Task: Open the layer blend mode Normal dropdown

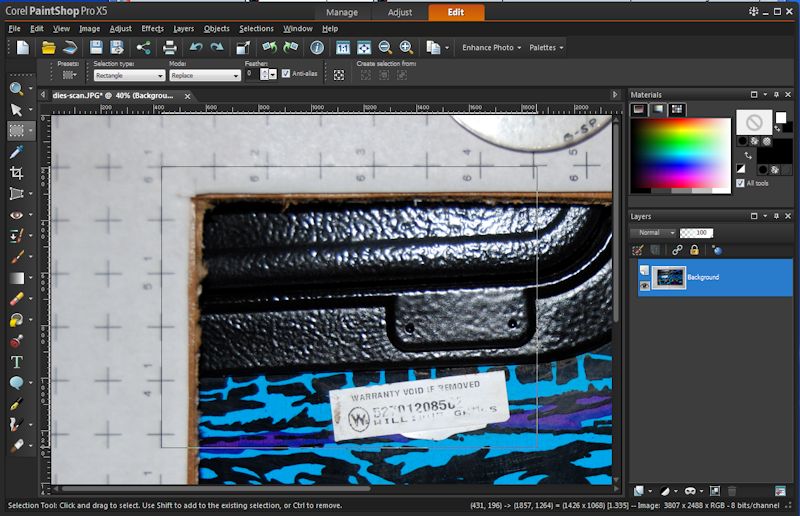Action: tap(656, 232)
